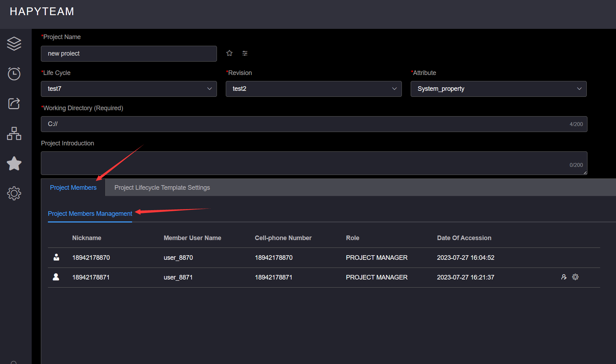Click the Role column header
The width and height of the screenshot is (616, 364).
[353, 238]
